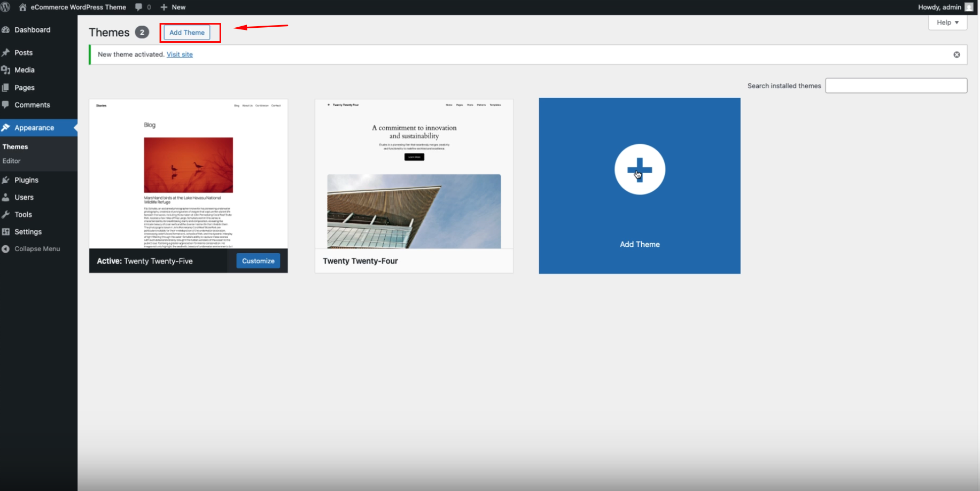The width and height of the screenshot is (980, 491).
Task: Click the Dashboard gauge icon
Action: [x=6, y=30]
